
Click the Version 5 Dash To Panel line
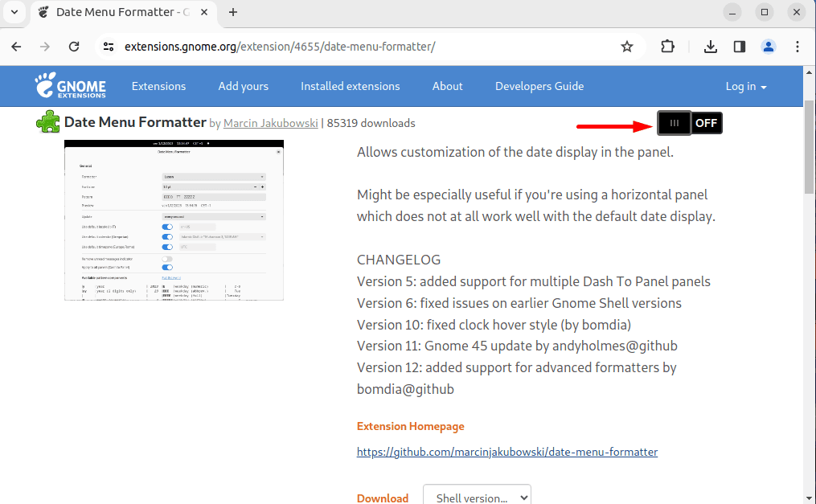[534, 281]
